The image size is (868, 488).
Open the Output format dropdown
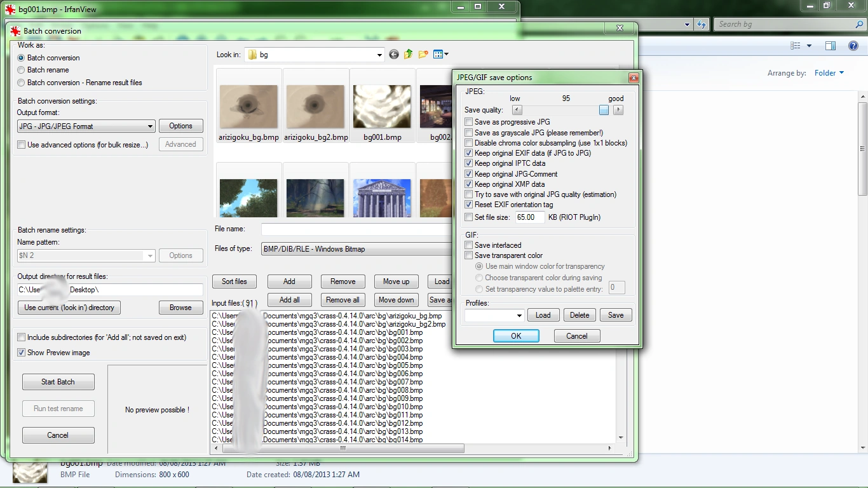pyautogui.click(x=86, y=126)
